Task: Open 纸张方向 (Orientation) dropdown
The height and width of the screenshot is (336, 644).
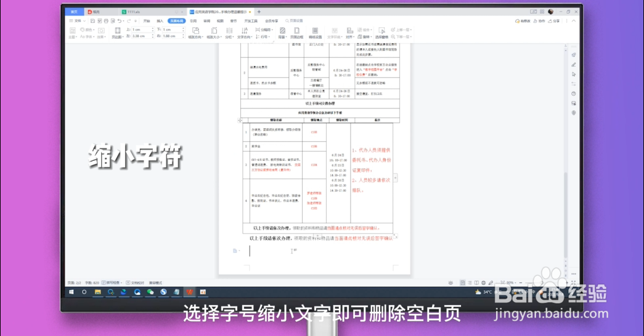Action: [x=195, y=33]
